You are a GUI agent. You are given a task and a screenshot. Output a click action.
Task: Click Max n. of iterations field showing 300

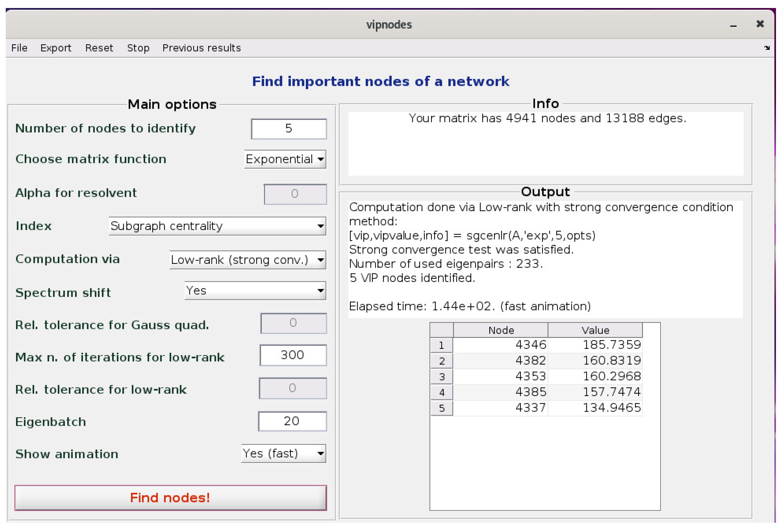tap(293, 355)
